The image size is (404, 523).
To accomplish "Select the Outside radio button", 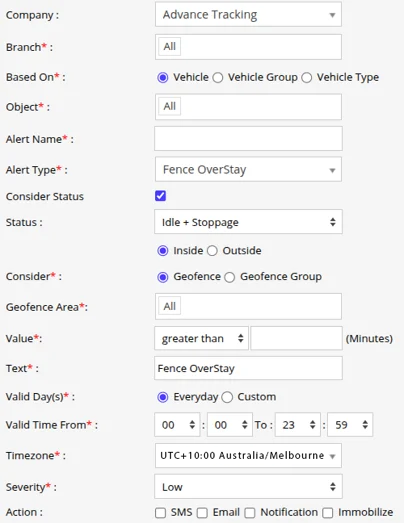I will click(212, 250).
